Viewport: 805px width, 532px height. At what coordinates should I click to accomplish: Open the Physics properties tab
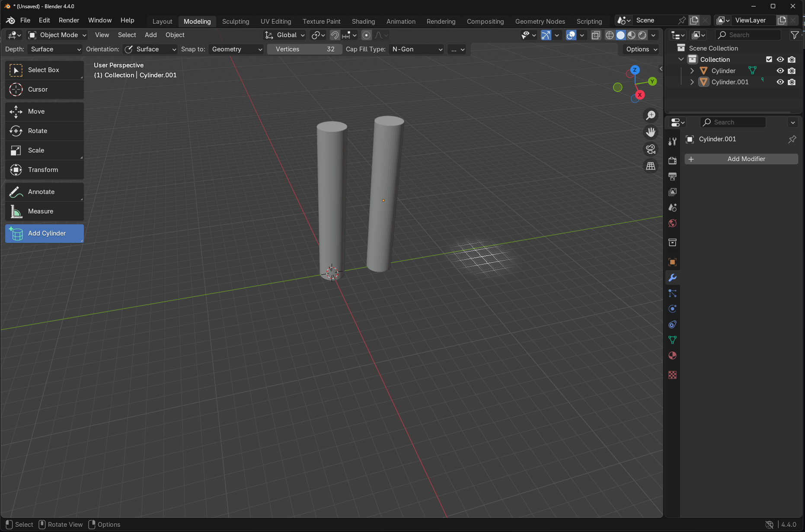point(672,309)
